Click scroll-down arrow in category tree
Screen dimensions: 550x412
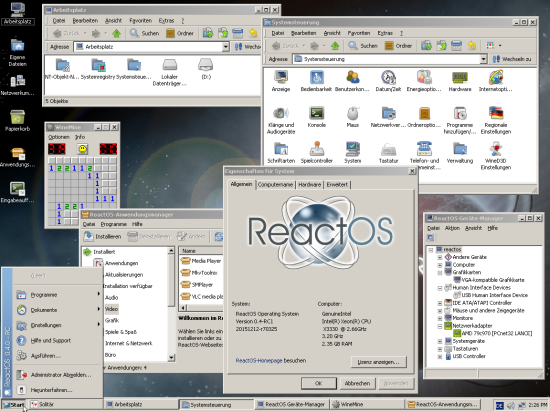(x=171, y=358)
